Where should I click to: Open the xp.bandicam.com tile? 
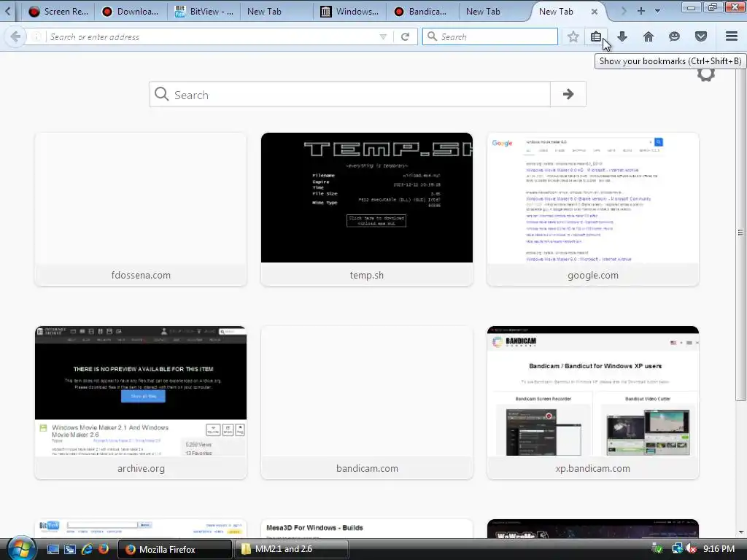point(592,402)
